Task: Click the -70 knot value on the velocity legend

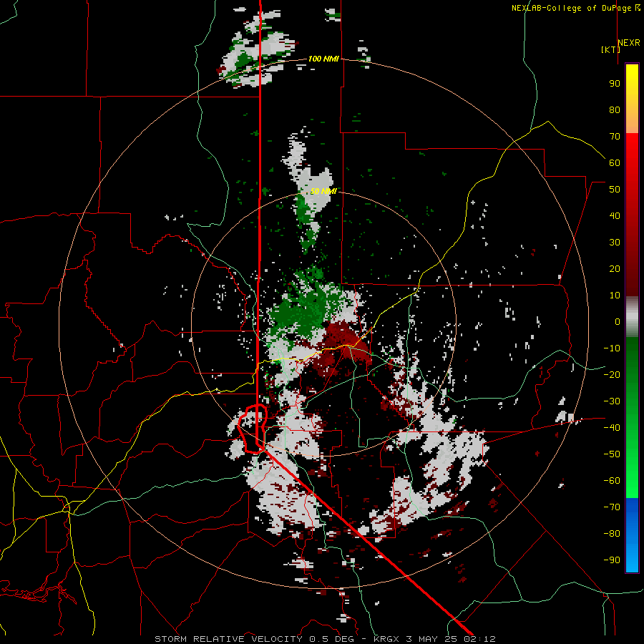Action: tap(612, 507)
